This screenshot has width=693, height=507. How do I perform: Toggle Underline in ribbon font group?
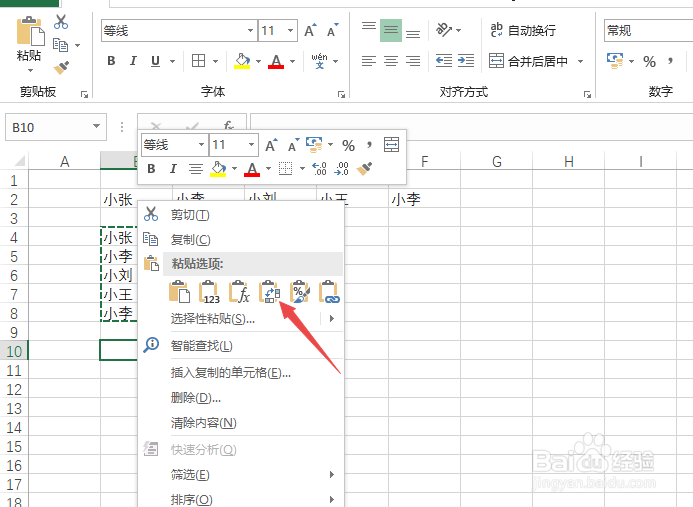(155, 61)
